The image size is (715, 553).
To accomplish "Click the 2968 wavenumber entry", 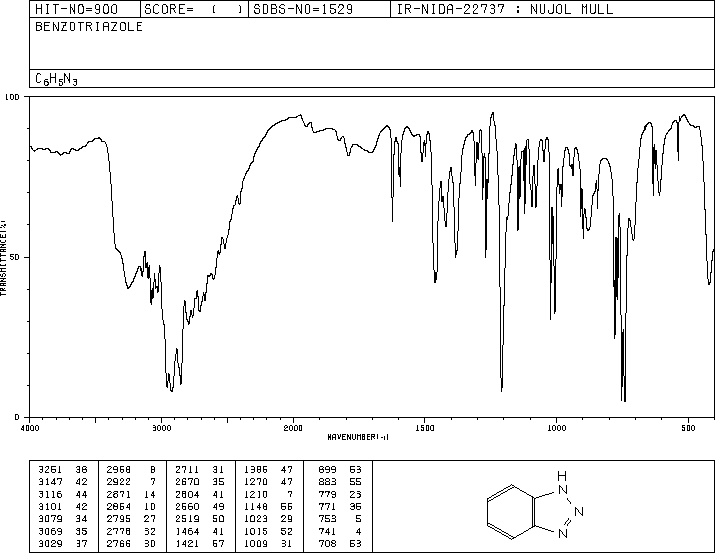I will click(119, 470).
